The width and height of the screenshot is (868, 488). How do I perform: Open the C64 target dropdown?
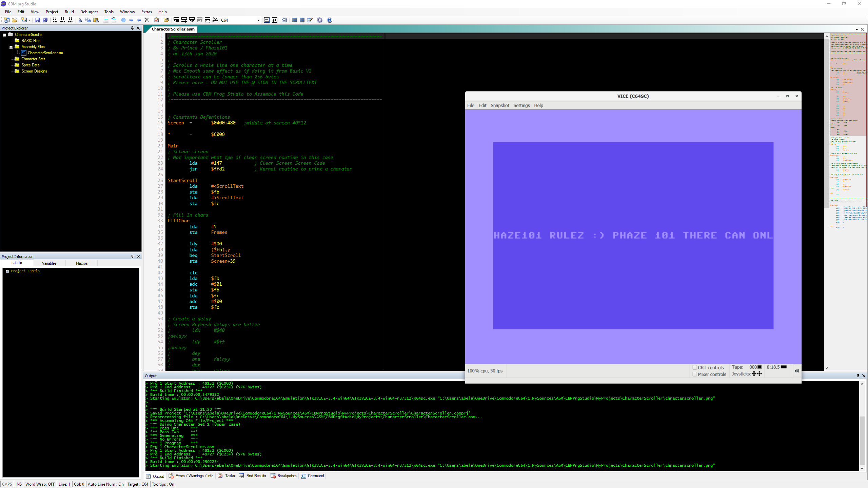258,20
